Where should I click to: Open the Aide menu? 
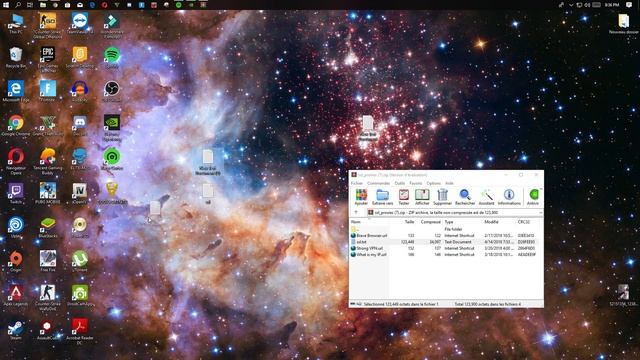click(x=449, y=183)
